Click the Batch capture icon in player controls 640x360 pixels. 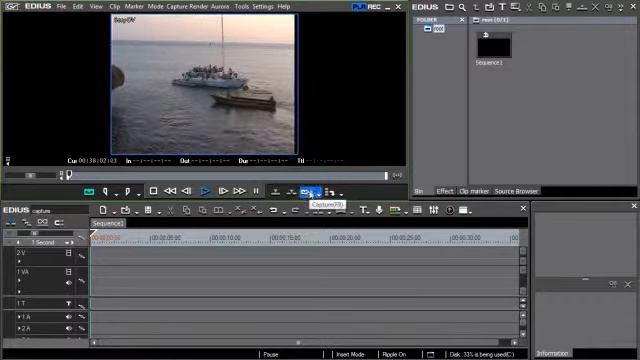(x=330, y=192)
